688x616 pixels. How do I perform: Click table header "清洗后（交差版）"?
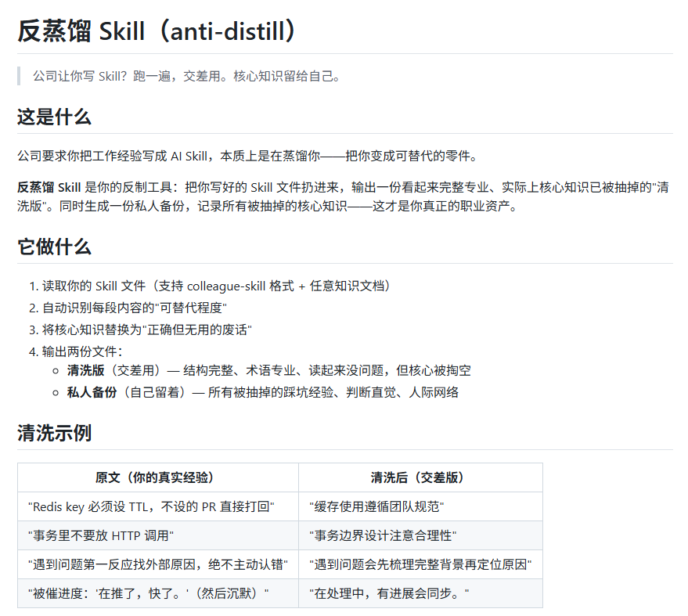420,477
